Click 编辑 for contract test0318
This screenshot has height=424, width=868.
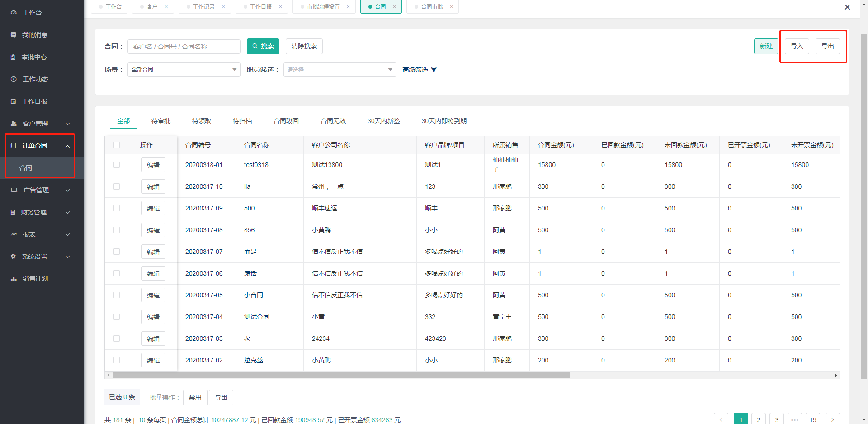tap(153, 165)
